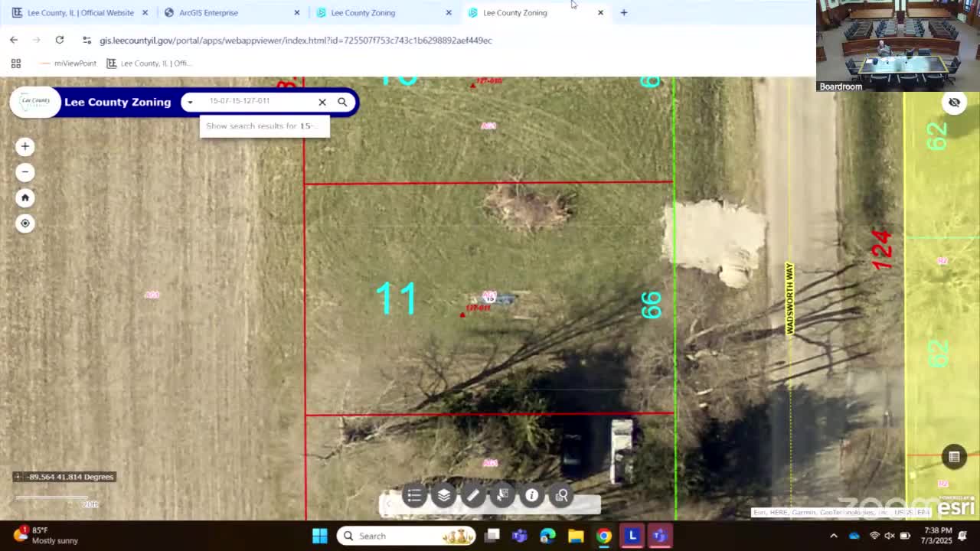The height and width of the screenshot is (551, 980).
Task: Open File Explorer from taskbar
Action: 576,536
